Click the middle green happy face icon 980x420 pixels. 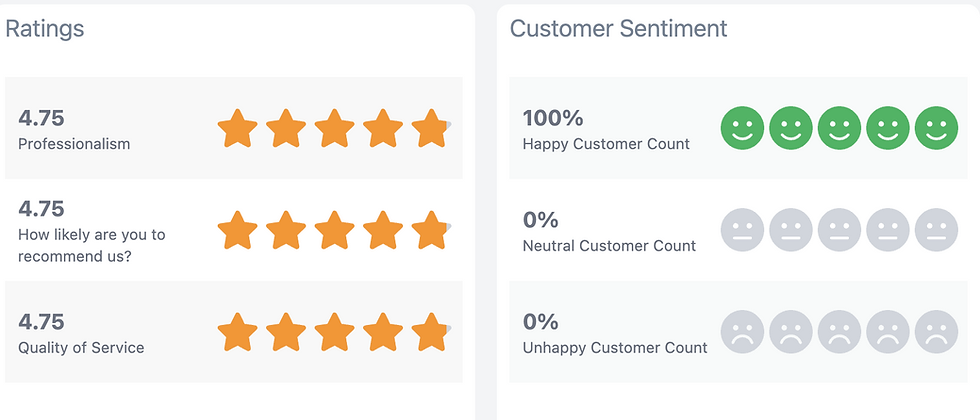[840, 128]
